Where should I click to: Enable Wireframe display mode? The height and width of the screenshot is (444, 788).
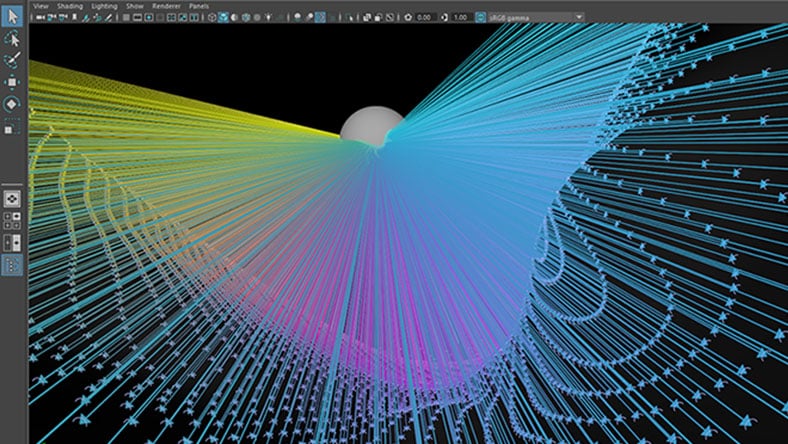[212, 18]
